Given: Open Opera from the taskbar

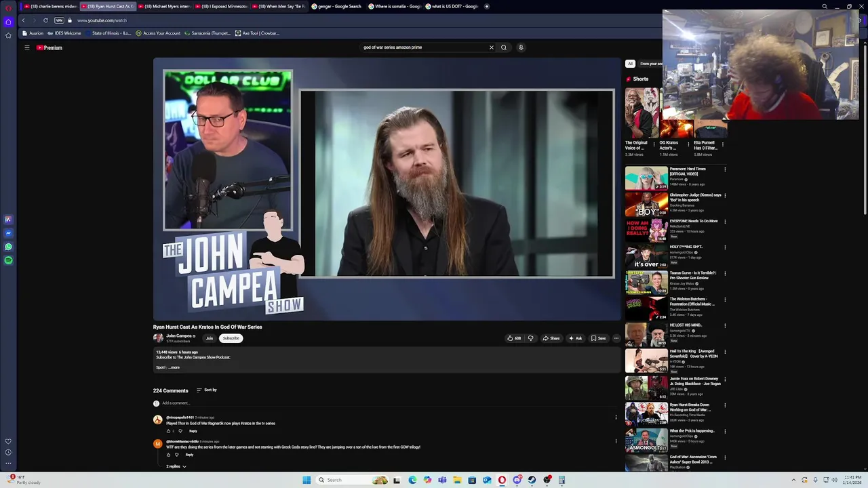Looking at the screenshot, I should coord(502,480).
